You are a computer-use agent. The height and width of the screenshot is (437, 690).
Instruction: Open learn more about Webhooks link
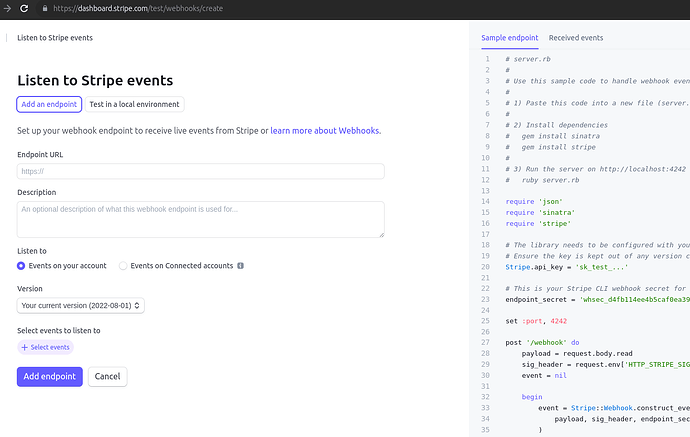[x=326, y=131]
